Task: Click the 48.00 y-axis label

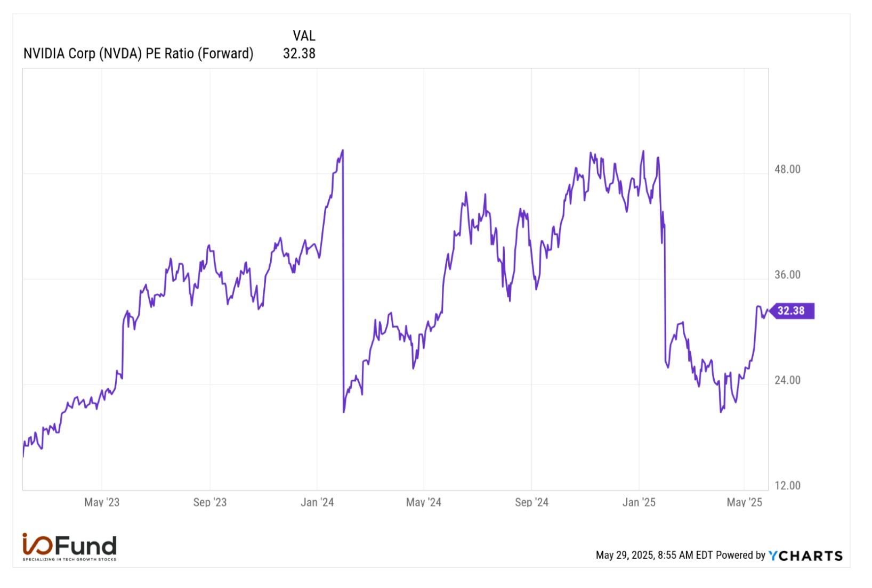Action: [x=787, y=169]
